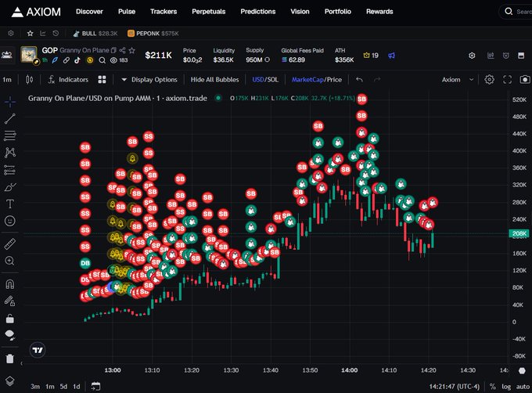Toggle lock all drawing tools
The width and height of the screenshot is (532, 393).
10,319
